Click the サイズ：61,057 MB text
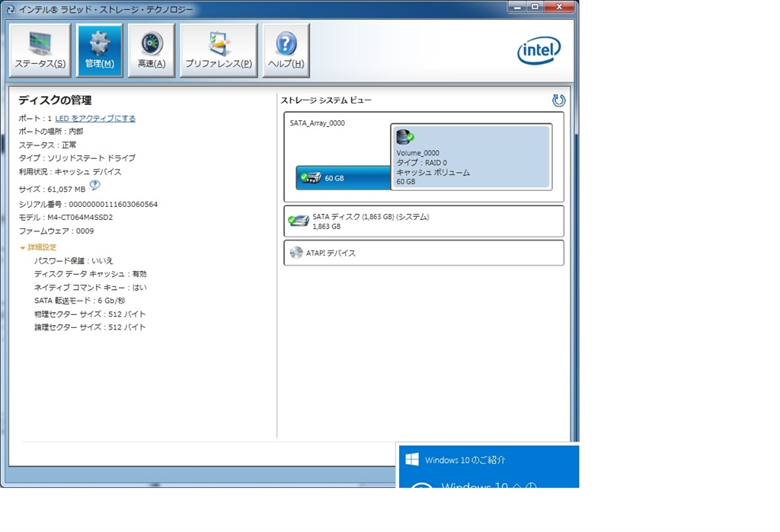 click(x=53, y=189)
